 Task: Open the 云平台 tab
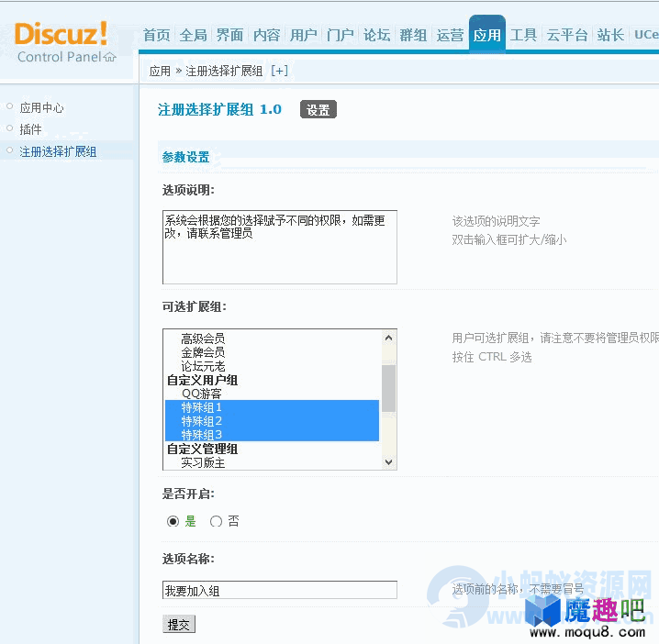(567, 35)
